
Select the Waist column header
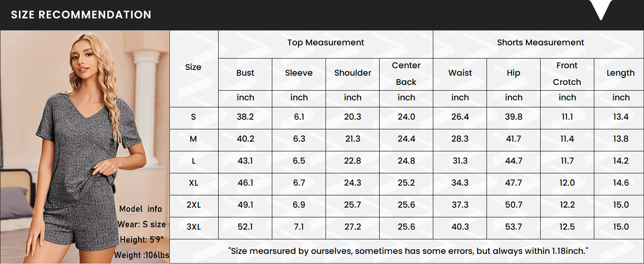(x=460, y=73)
